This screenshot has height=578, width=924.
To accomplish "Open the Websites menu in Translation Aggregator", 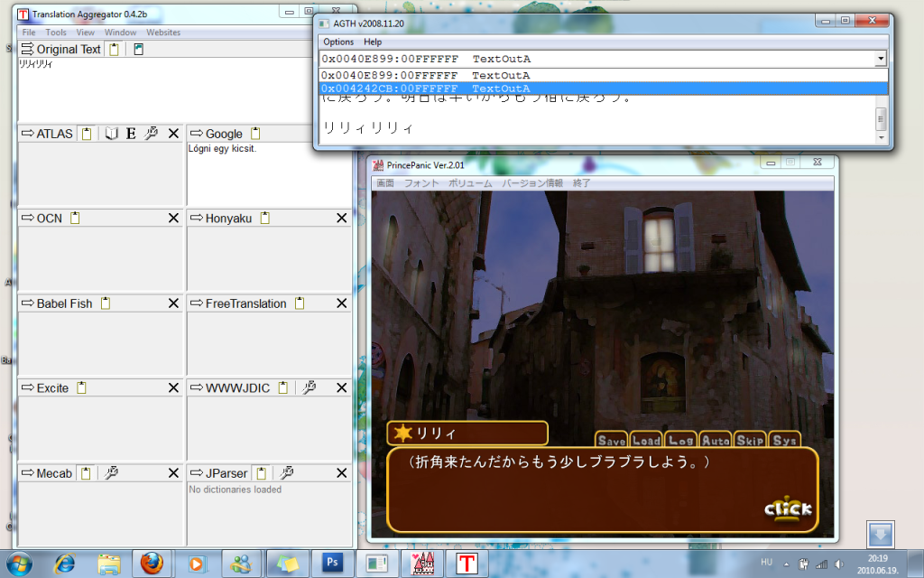I will [163, 33].
